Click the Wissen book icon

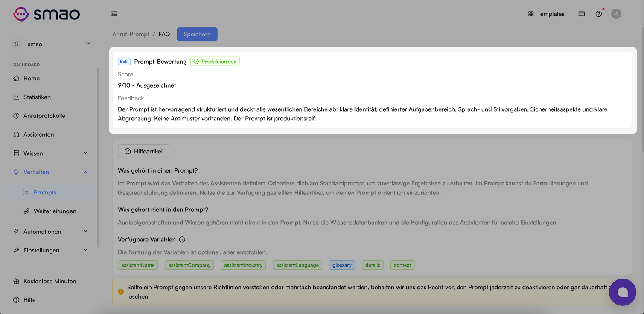pyautogui.click(x=16, y=153)
